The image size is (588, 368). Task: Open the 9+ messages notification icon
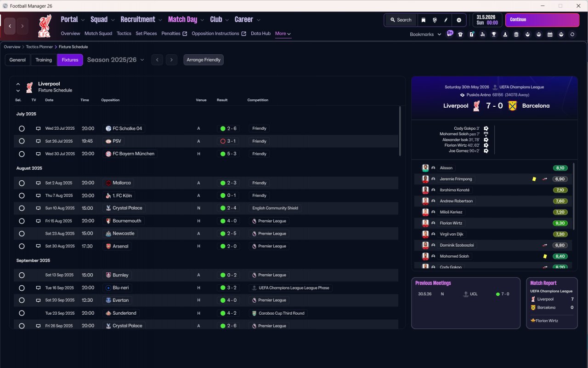450,34
